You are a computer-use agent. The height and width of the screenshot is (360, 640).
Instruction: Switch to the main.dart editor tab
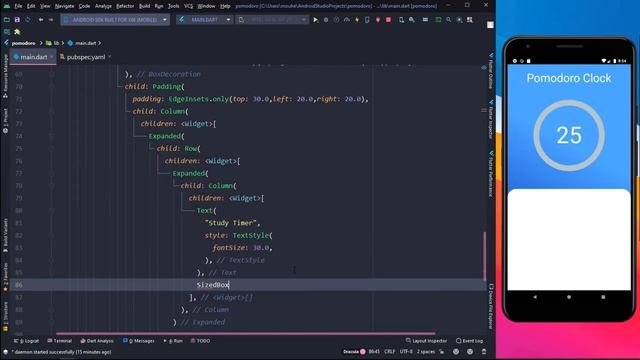pyautogui.click(x=33, y=57)
